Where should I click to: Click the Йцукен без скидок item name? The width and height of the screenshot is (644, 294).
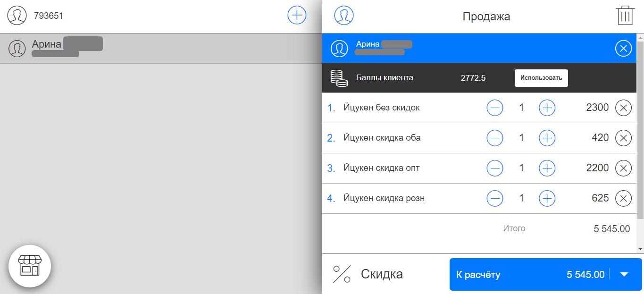coord(382,108)
